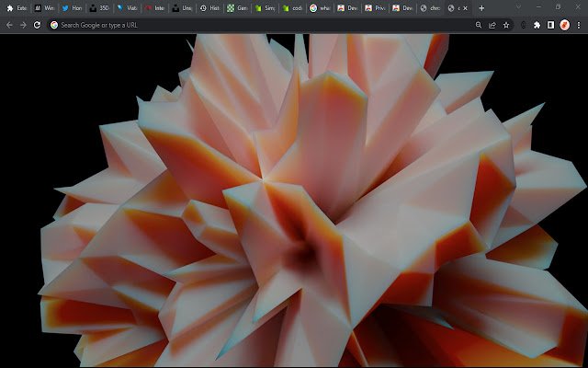Image resolution: width=588 pixels, height=368 pixels.
Task: Bookmark this tab with the star icon
Action: tap(506, 25)
